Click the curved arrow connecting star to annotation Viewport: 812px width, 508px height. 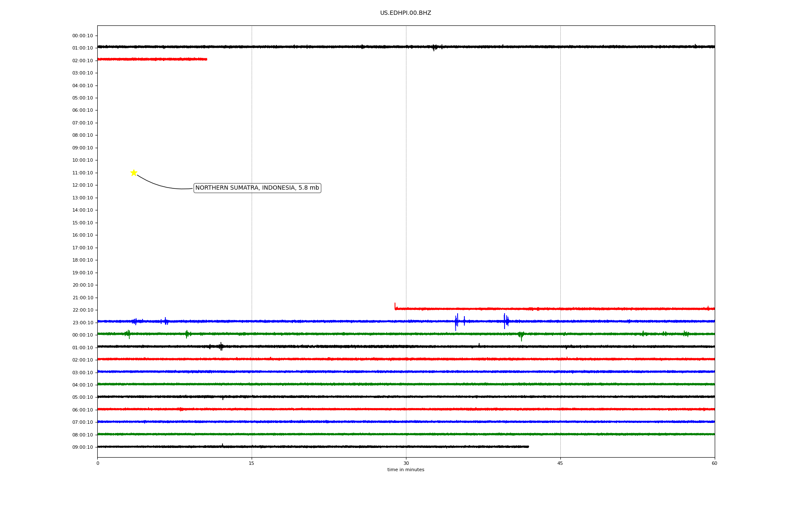(x=161, y=185)
